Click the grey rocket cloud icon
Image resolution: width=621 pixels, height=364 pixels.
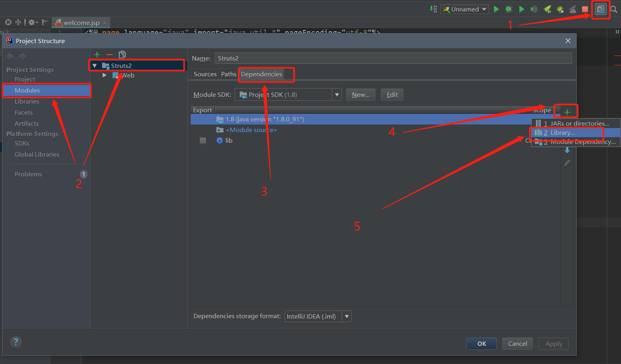click(x=573, y=9)
